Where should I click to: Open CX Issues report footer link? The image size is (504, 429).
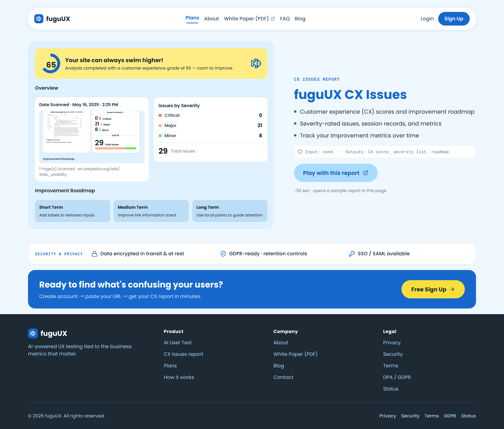pos(183,354)
